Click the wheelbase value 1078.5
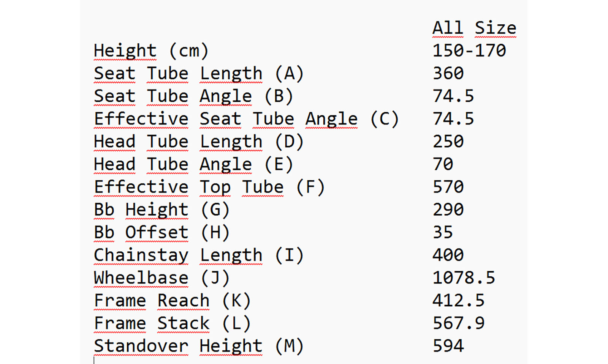The image size is (608, 364). (464, 278)
